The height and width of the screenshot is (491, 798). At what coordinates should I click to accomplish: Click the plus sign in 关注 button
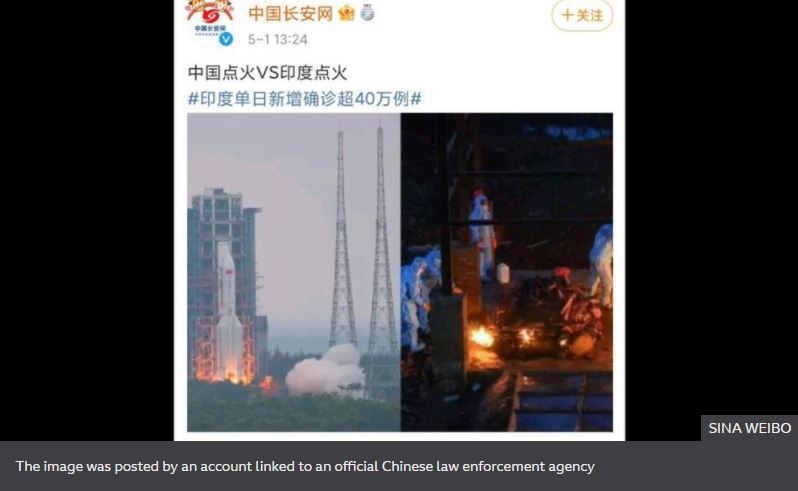tap(567, 15)
